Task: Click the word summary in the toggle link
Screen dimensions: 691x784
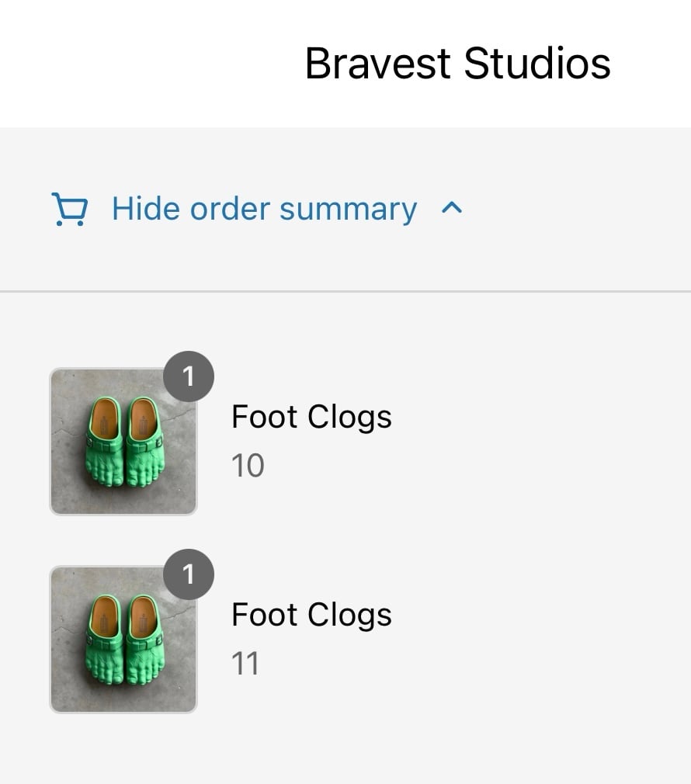Action: click(348, 210)
